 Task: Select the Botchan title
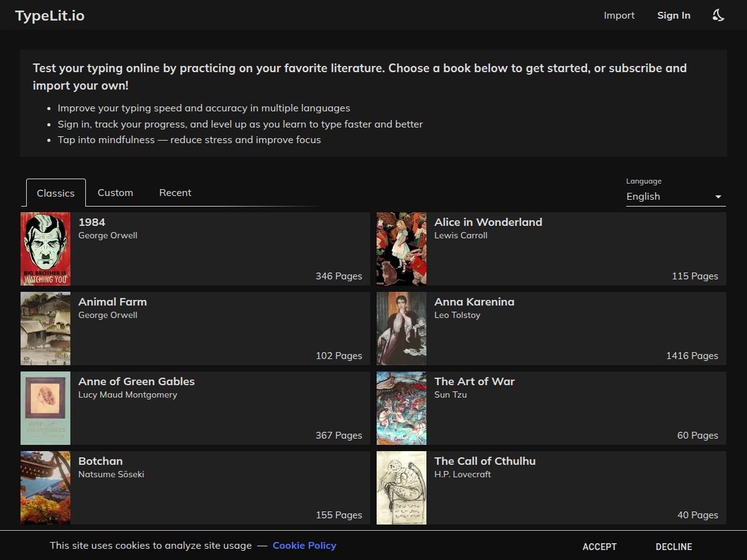tap(100, 461)
